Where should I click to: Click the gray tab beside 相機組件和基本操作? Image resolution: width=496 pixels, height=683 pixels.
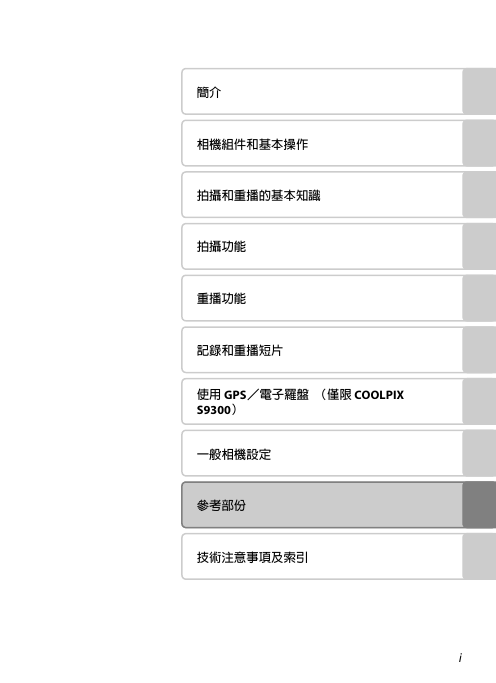(479, 143)
